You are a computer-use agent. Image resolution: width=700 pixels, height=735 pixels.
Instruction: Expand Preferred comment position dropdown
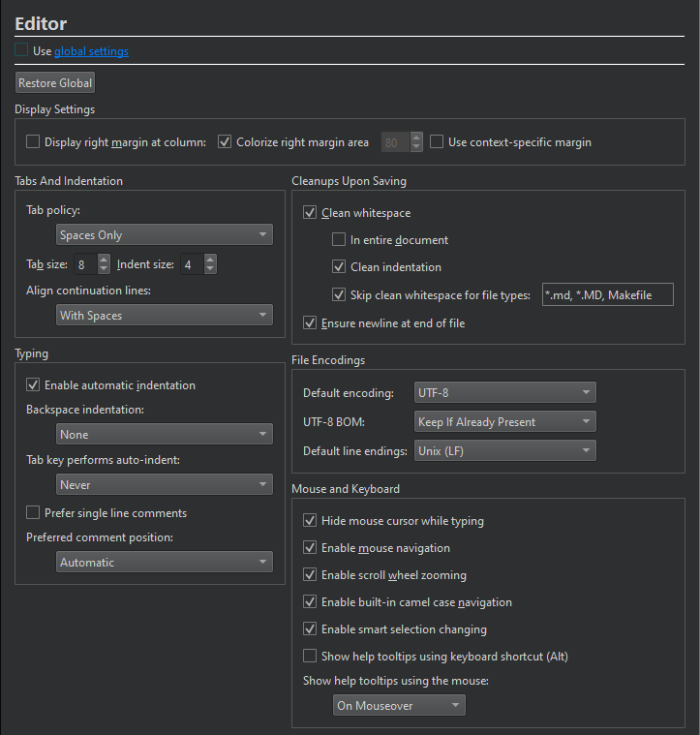[x=164, y=563]
